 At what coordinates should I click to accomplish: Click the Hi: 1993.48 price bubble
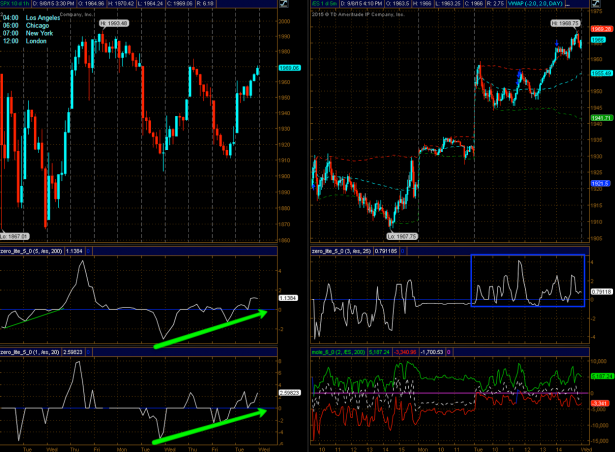[x=114, y=24]
